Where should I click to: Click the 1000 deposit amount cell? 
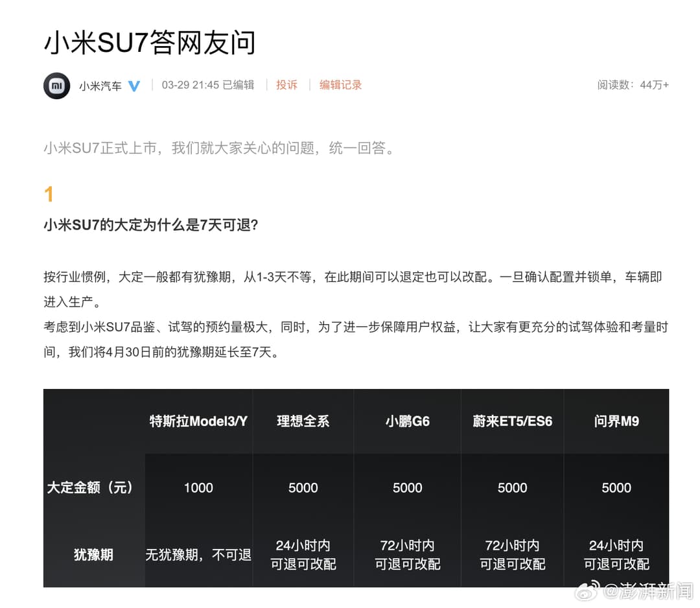point(198,488)
